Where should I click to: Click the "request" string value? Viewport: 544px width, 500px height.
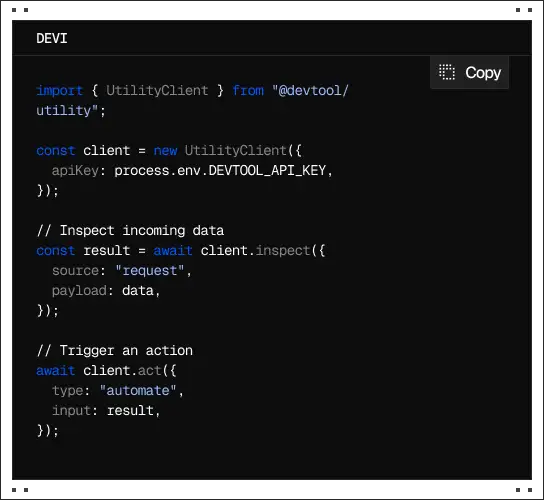150,271
